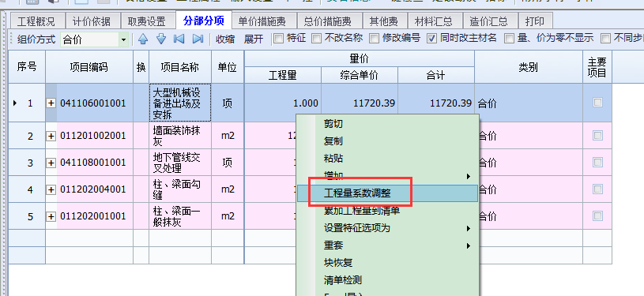
Task: Jump to the first record arrow icon
Action: tap(179, 39)
